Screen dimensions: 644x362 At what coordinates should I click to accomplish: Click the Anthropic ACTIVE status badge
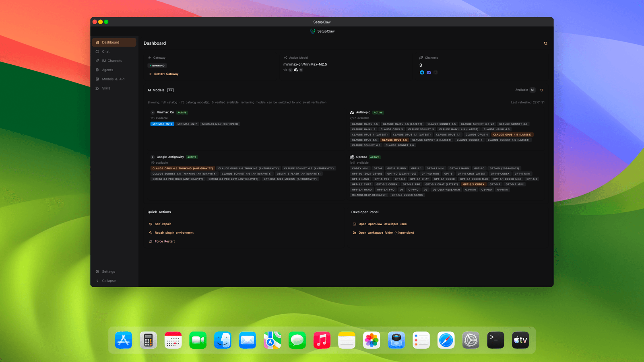click(378, 113)
